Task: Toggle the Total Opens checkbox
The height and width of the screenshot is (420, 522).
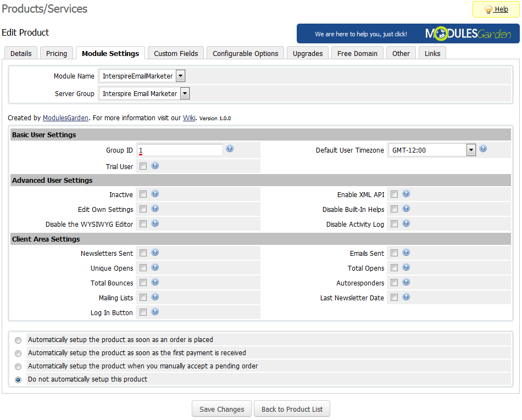Action: coord(394,268)
